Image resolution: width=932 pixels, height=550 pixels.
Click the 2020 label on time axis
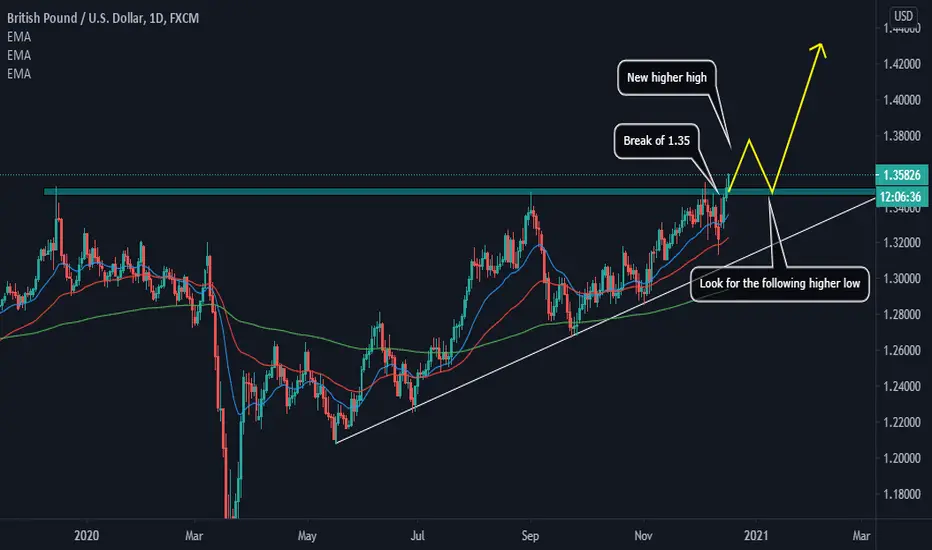(86, 536)
